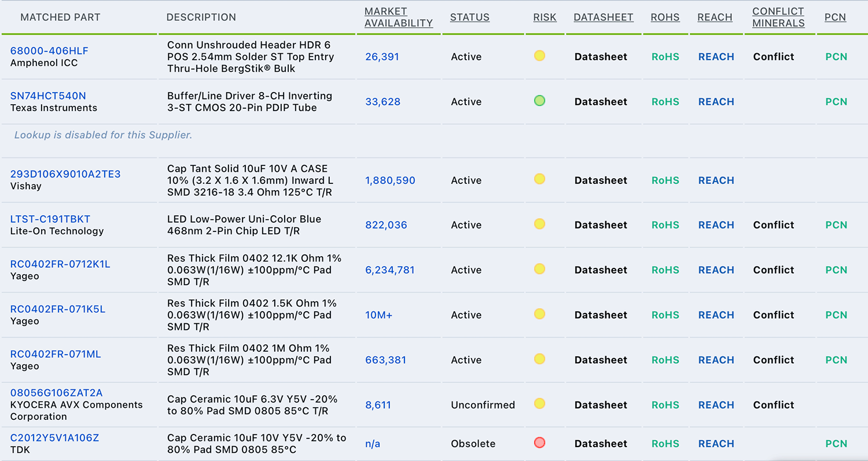868x461 pixels.
Task: Click availability 33,628 for SN74HCT540N
Action: pos(382,102)
